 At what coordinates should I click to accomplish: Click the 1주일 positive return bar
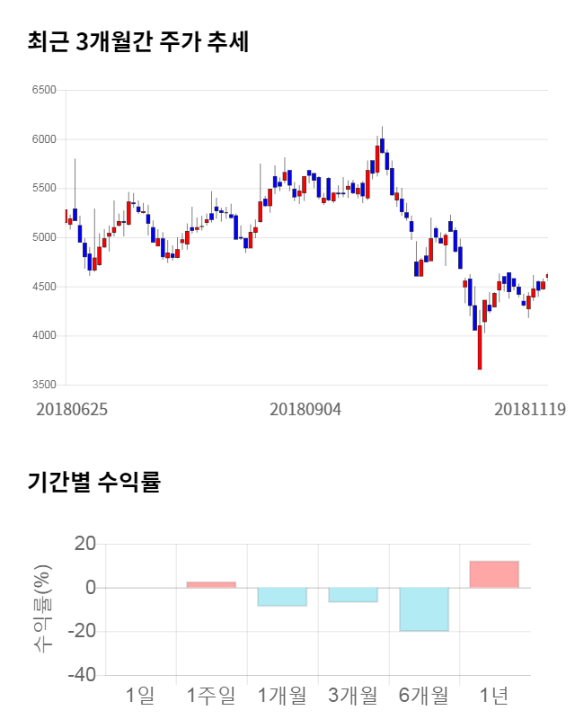pyautogui.click(x=211, y=585)
